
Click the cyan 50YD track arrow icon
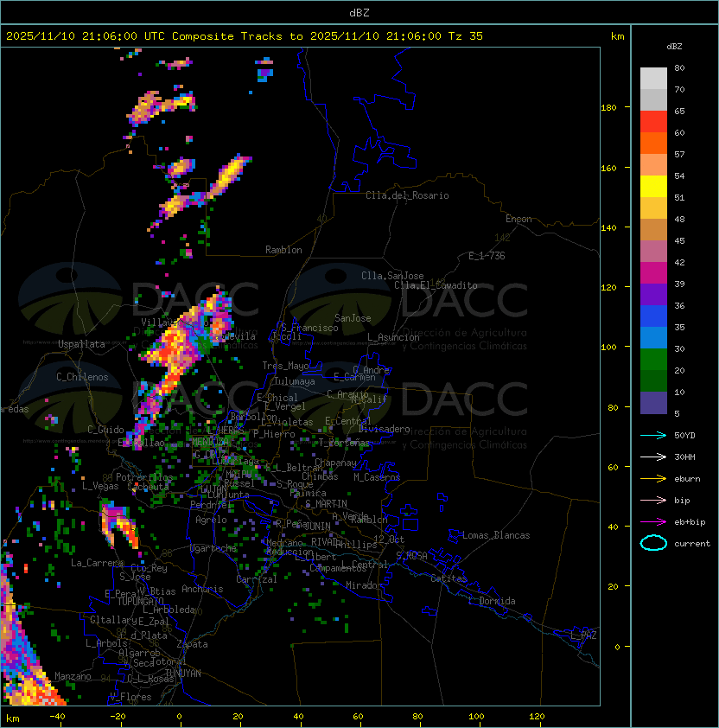coord(653,435)
